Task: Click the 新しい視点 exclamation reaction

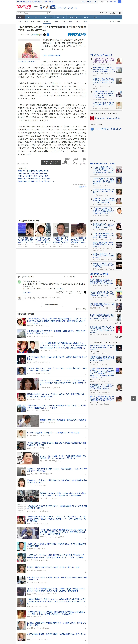Action: (83, 162)
